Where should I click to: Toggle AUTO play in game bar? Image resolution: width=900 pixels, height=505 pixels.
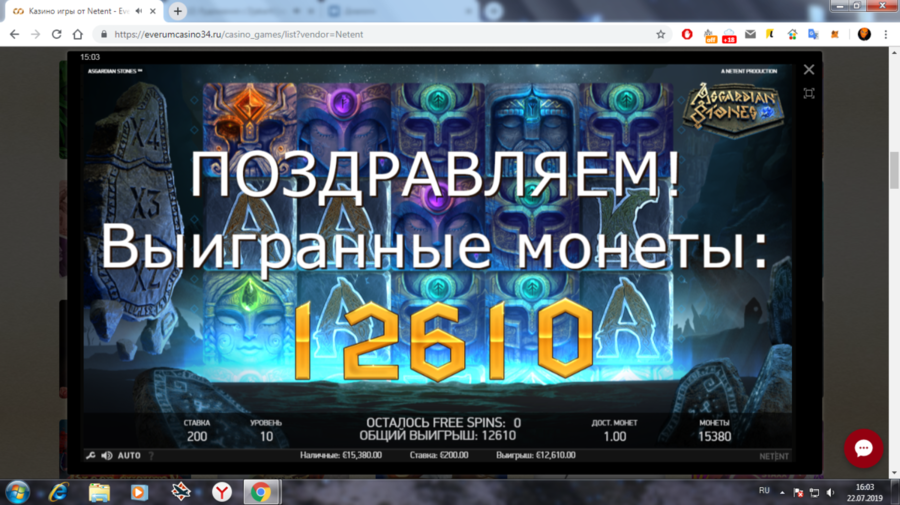click(x=129, y=456)
